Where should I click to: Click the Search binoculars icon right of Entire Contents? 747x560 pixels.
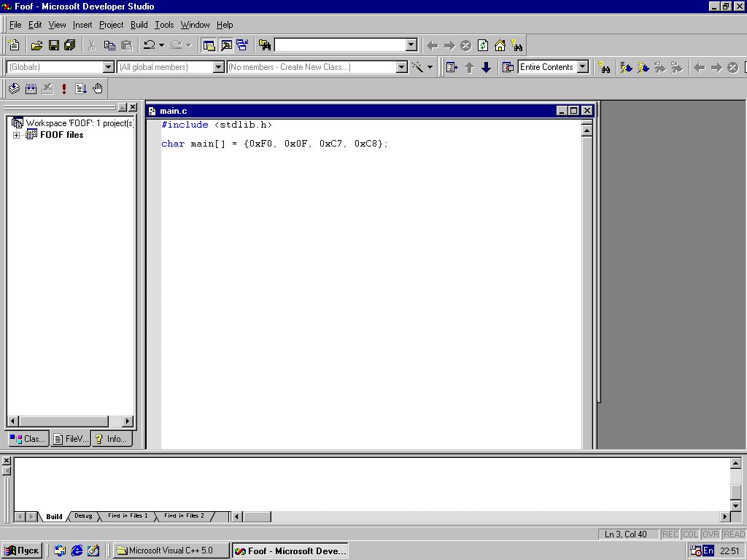604,67
